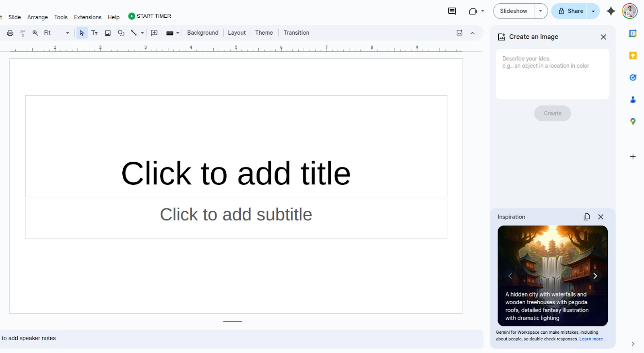The height and width of the screenshot is (353, 644).
Task: Open the Share options dropdown arrow
Action: tap(593, 11)
